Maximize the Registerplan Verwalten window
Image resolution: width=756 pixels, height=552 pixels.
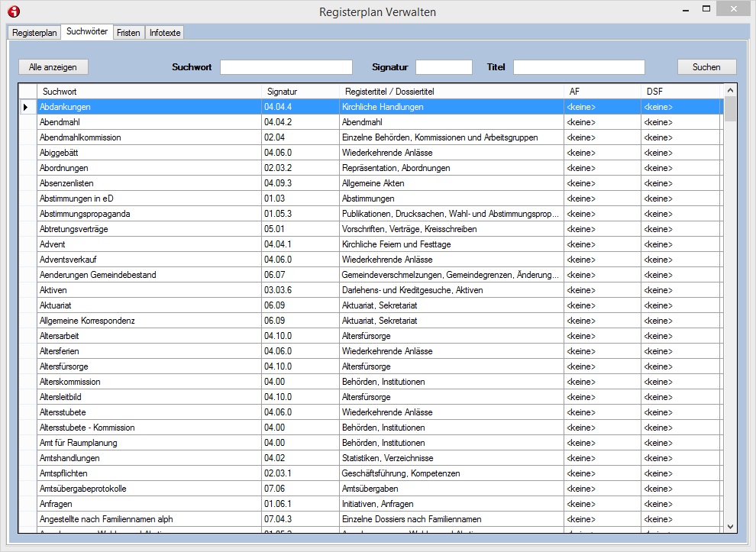(706, 9)
